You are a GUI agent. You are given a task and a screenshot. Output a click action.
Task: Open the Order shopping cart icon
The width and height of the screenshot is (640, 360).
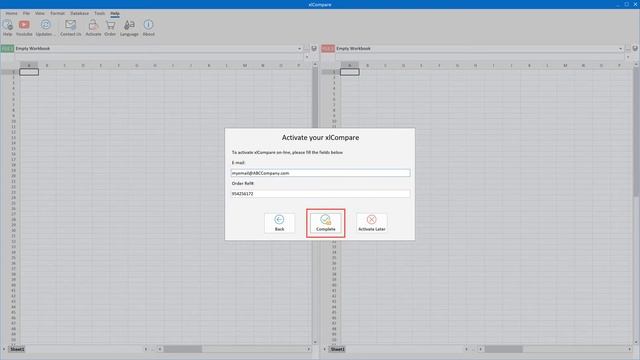[110, 28]
